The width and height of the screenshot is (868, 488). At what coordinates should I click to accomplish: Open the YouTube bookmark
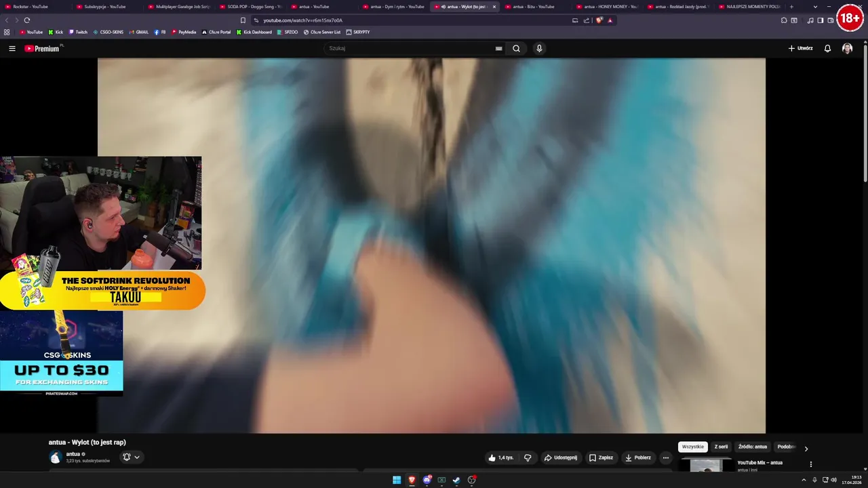(31, 32)
